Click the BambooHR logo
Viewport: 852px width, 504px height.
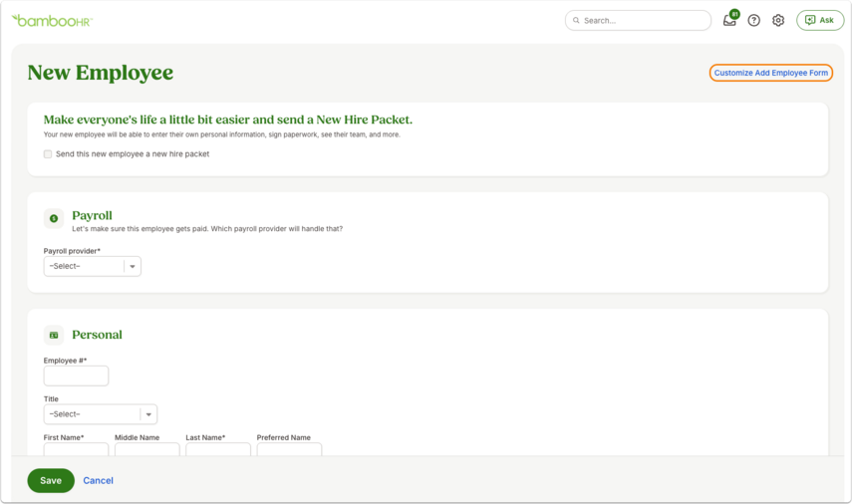click(x=52, y=21)
